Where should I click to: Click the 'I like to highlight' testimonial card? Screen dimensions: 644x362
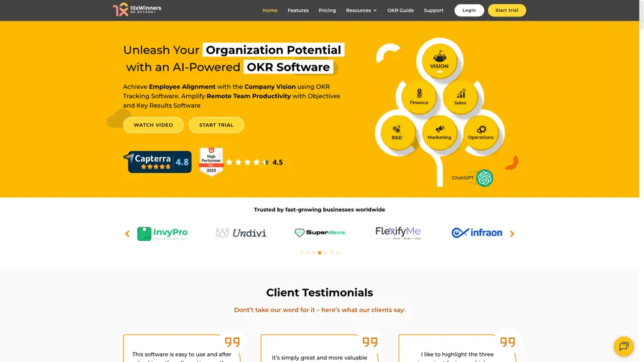coord(457,348)
